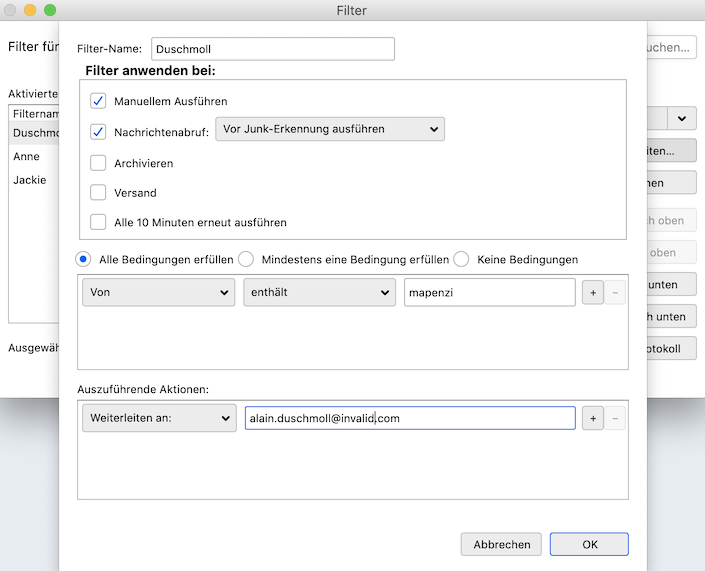Click the Filter-Name text field

272,48
